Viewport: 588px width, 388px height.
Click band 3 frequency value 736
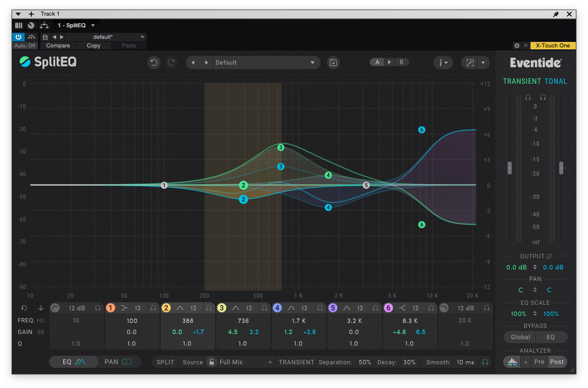coord(243,320)
